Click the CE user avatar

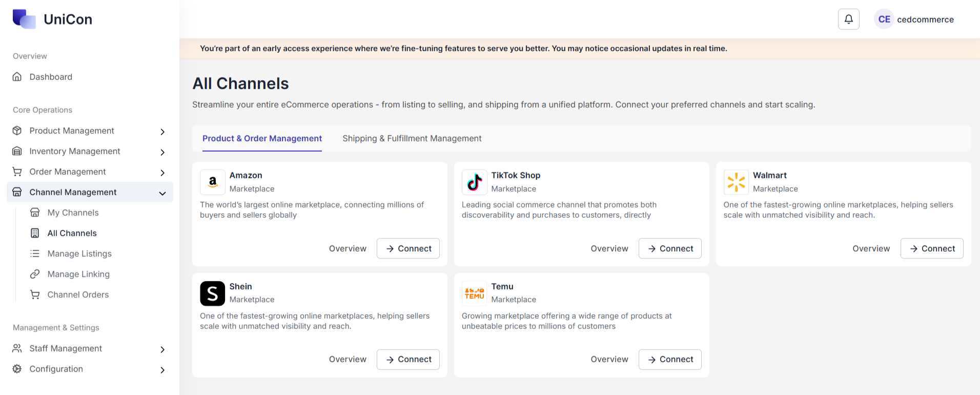[884, 19]
